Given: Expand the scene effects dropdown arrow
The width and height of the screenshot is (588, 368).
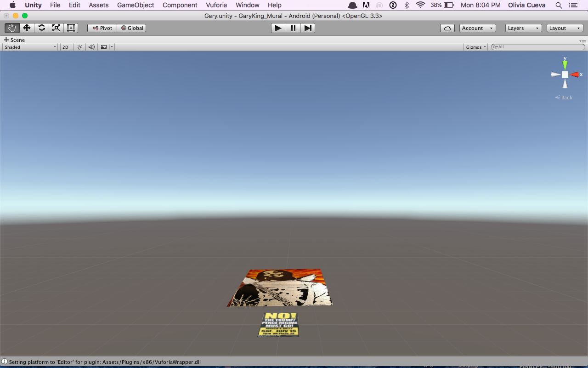Looking at the screenshot, I should [x=112, y=47].
